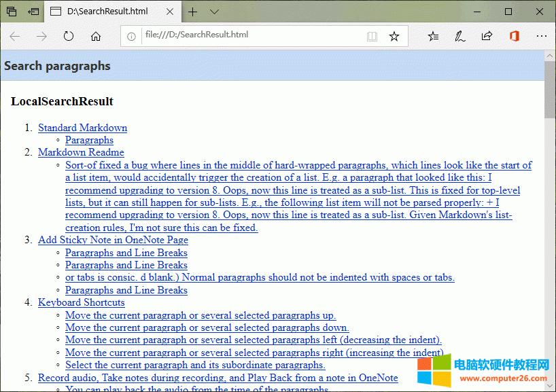Open the Hub favorites panel icon
This screenshot has width=556, height=392.
coord(433,36)
